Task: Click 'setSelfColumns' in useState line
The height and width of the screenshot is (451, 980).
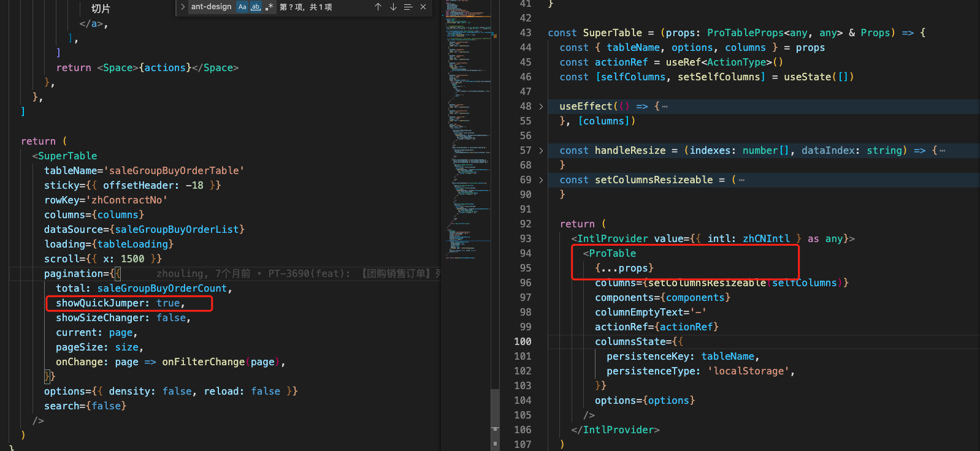Action: click(x=719, y=77)
